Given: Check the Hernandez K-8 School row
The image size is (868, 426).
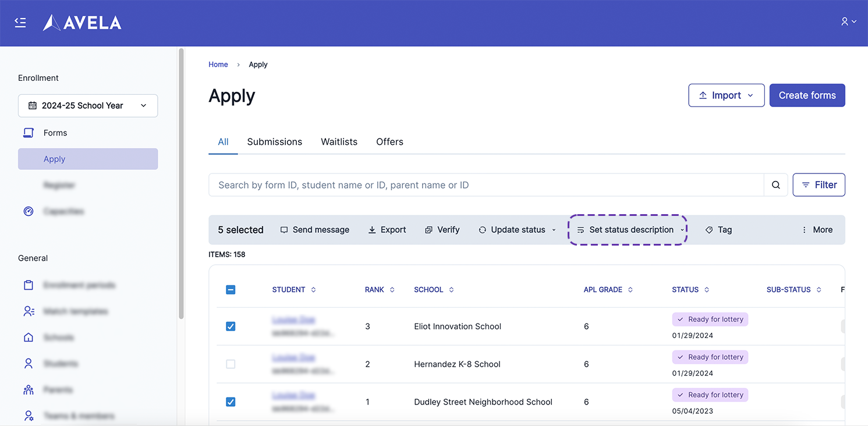Looking at the screenshot, I should pyautogui.click(x=231, y=364).
